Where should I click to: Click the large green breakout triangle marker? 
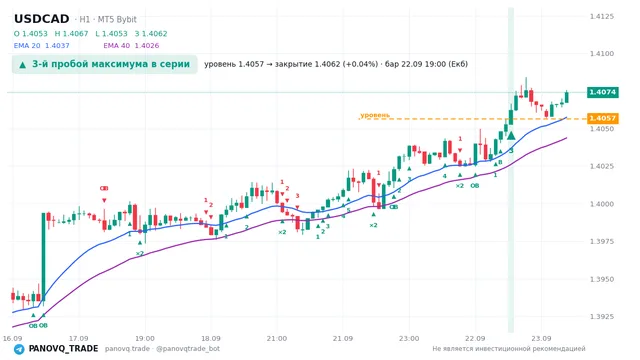511,136
